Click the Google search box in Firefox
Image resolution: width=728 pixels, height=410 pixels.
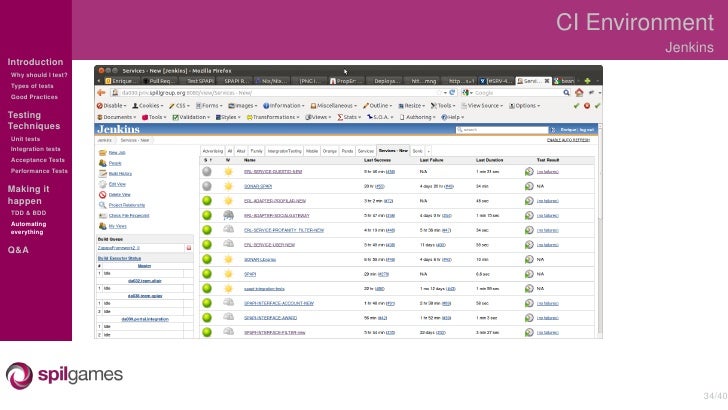(x=517, y=93)
